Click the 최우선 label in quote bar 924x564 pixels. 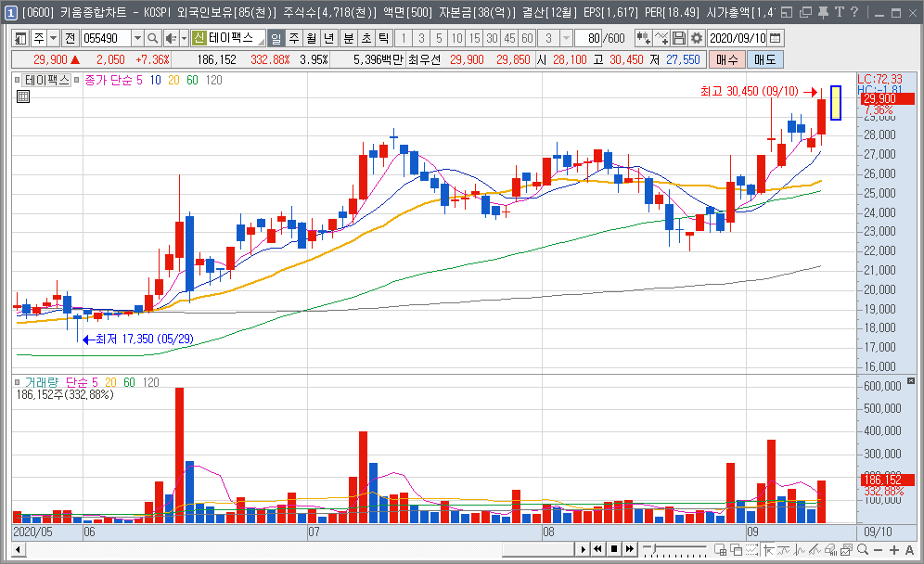[424, 59]
